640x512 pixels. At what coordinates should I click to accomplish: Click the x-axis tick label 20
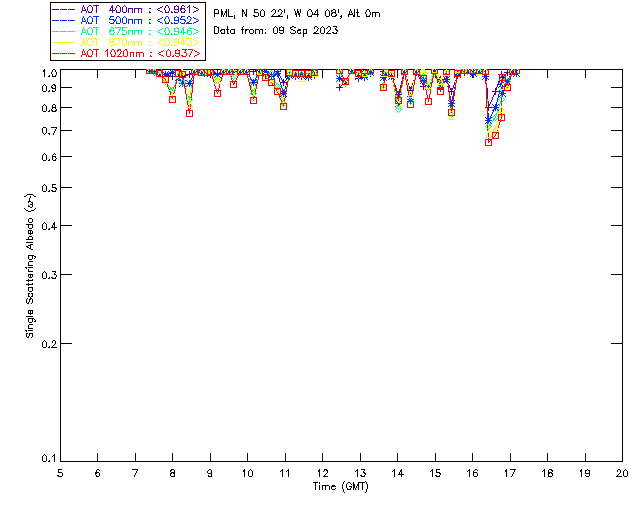tap(622, 473)
